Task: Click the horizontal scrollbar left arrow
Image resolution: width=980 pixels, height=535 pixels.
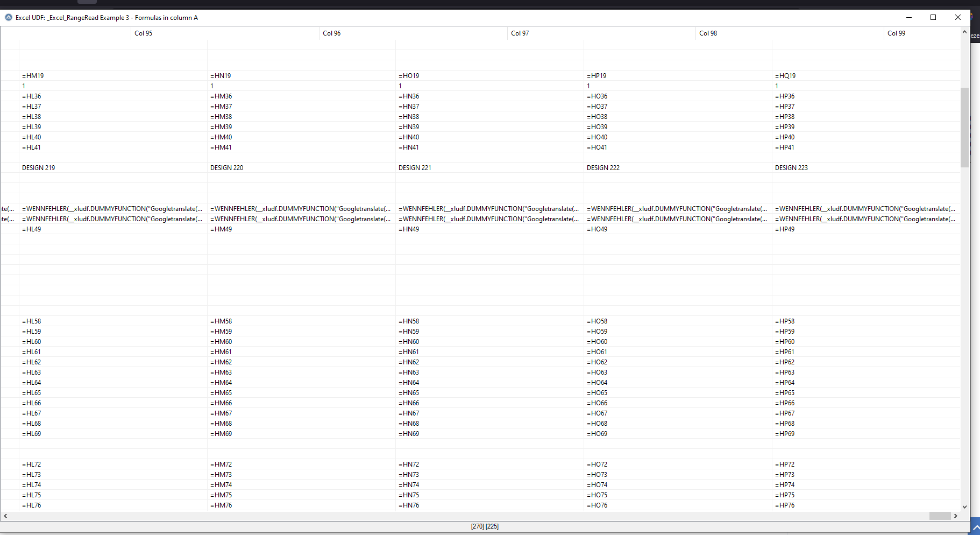Action: tap(5, 516)
